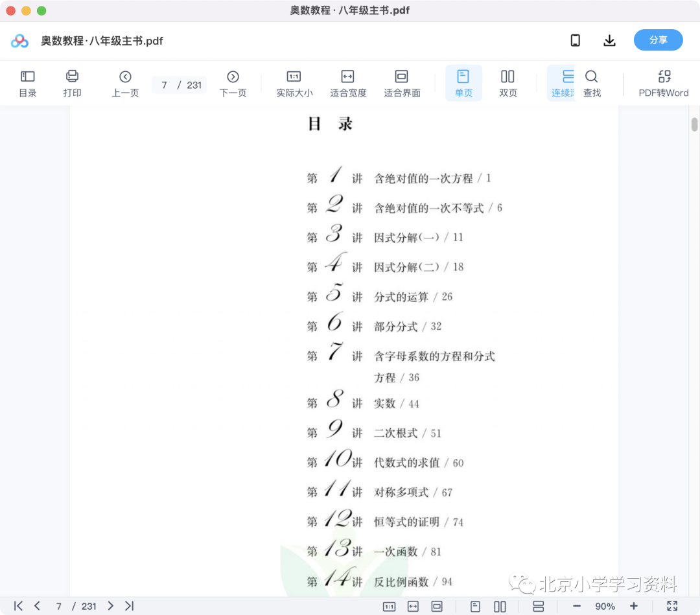Click entry 对称多项式 / 67
Viewport: 700px width, 615px height.
point(413,493)
